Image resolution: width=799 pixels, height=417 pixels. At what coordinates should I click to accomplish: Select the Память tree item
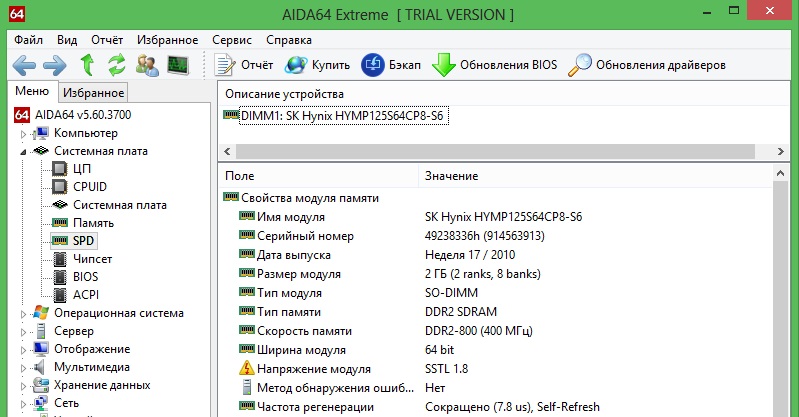[93, 223]
